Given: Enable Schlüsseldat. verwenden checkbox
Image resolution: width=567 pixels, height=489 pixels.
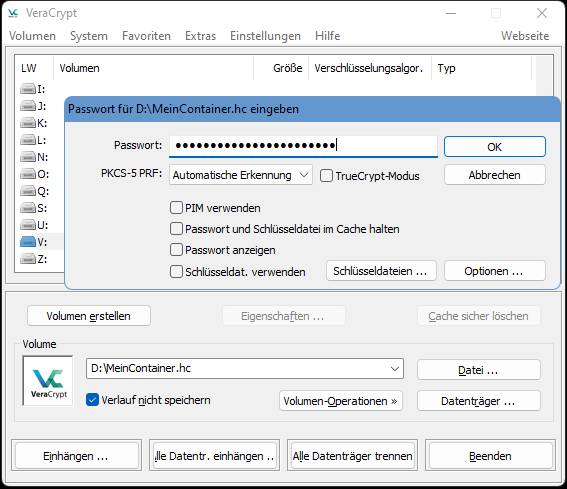Looking at the screenshot, I should pos(176,272).
